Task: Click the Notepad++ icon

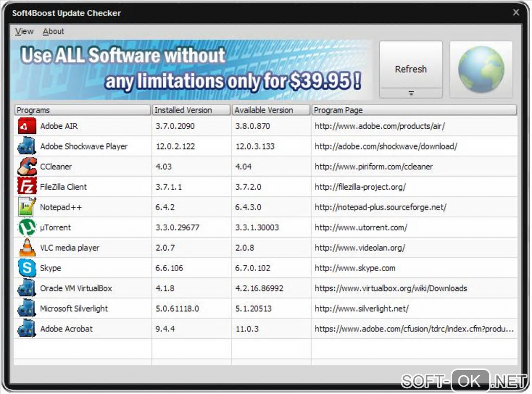Action: coord(27,207)
